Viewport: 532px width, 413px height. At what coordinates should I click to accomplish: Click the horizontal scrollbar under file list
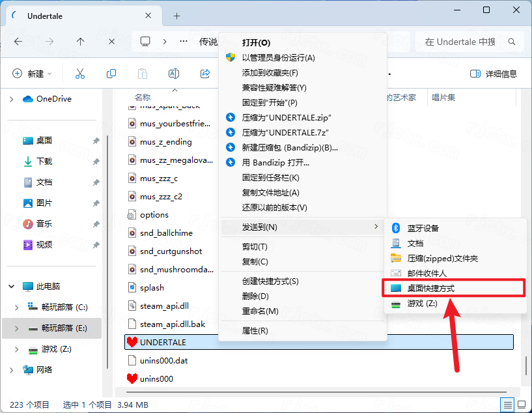click(316, 393)
